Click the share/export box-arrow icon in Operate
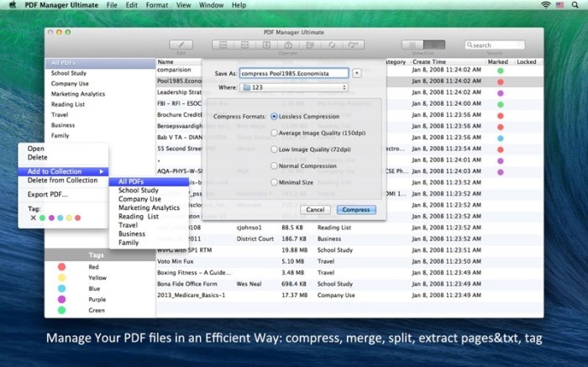The image size is (588, 367). pyautogui.click(x=288, y=45)
